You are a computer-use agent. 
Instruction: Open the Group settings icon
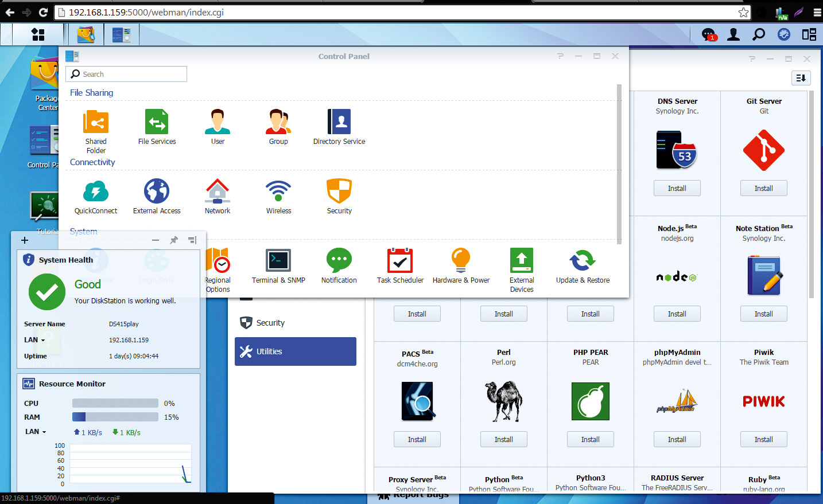click(278, 122)
